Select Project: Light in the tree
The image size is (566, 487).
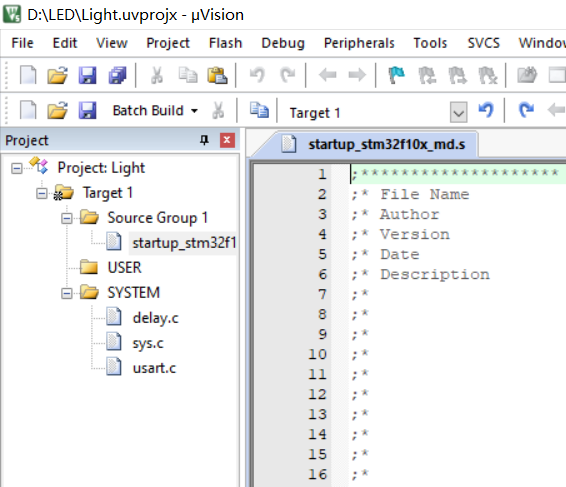pyautogui.click(x=101, y=168)
